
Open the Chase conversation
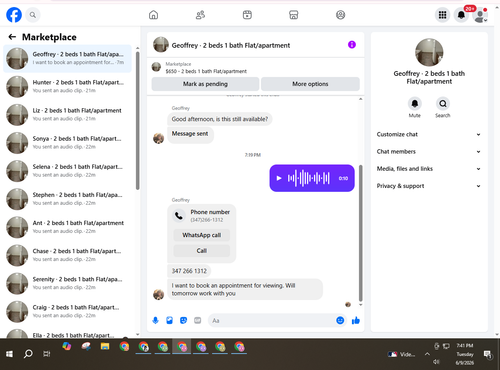(x=67, y=255)
